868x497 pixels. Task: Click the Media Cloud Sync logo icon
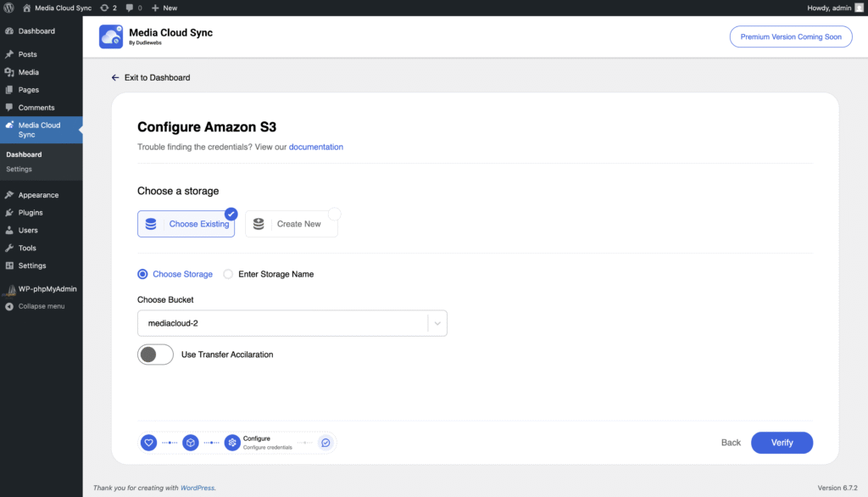111,36
